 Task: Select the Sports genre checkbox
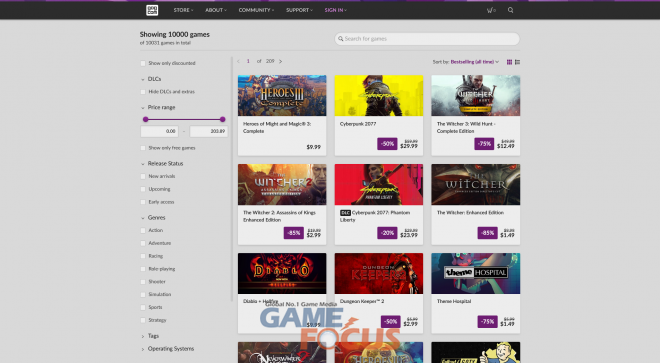[143, 307]
